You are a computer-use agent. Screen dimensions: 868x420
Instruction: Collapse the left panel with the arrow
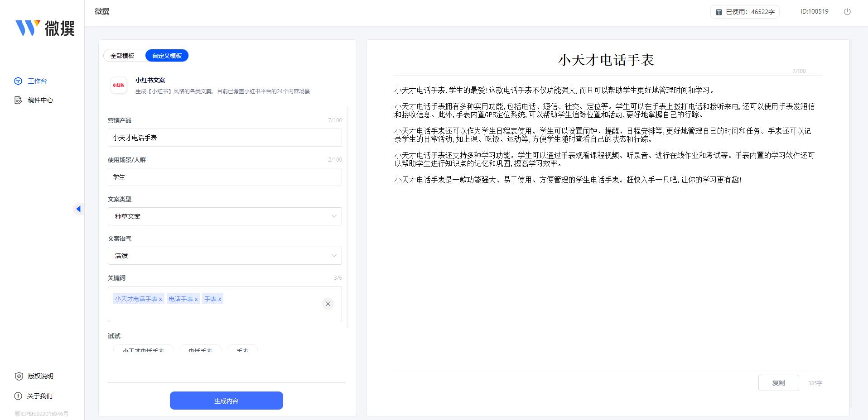[79, 209]
